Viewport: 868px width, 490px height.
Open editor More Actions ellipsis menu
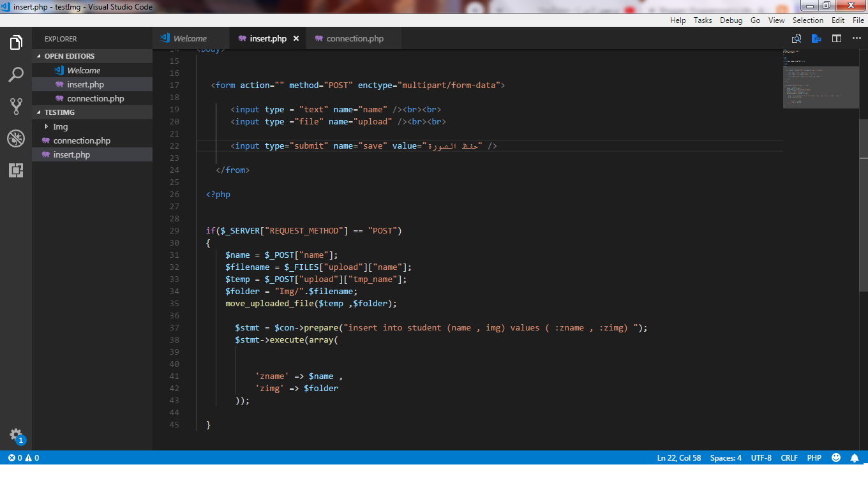857,38
